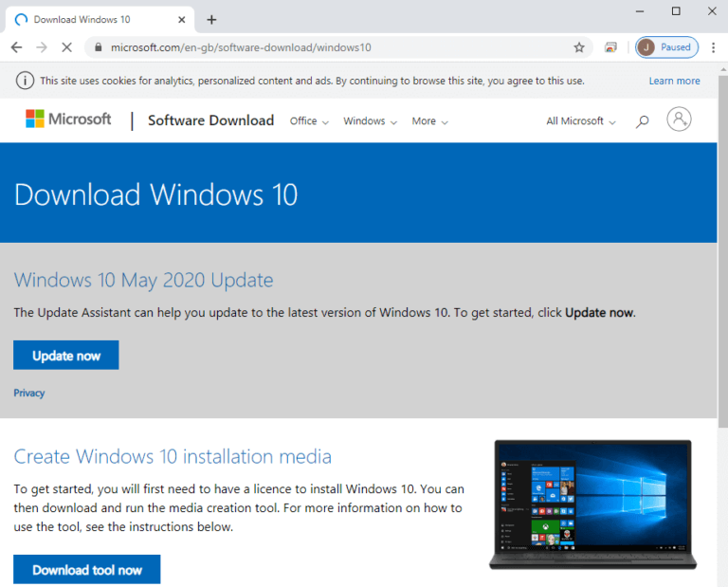Viewport: 728px width, 587px height.
Task: Open the site search magnifier
Action: (642, 121)
